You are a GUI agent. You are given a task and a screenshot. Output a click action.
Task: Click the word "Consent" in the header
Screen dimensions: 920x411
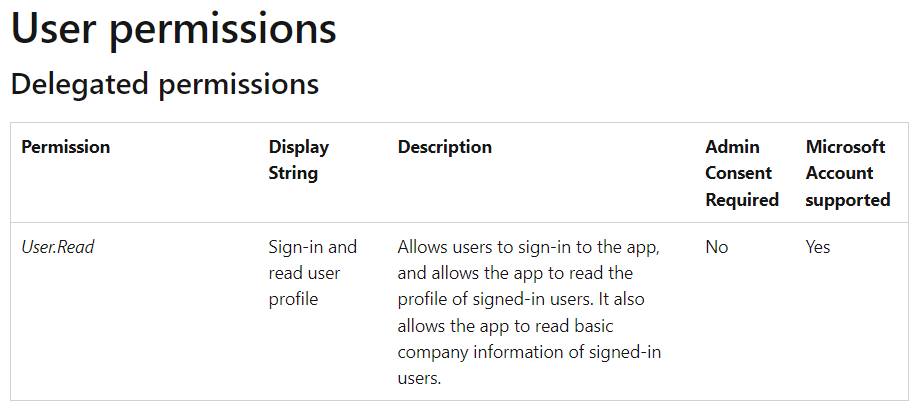[x=739, y=173]
